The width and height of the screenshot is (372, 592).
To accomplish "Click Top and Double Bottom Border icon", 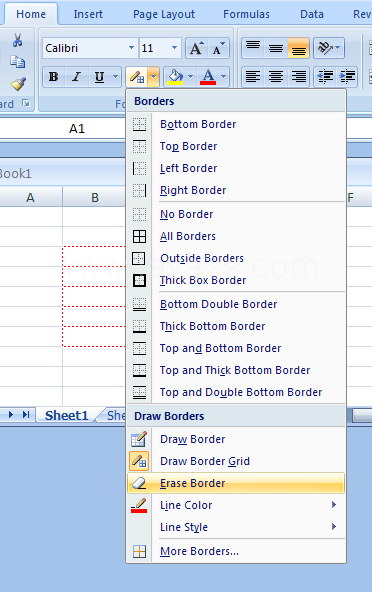I will pyautogui.click(x=139, y=392).
